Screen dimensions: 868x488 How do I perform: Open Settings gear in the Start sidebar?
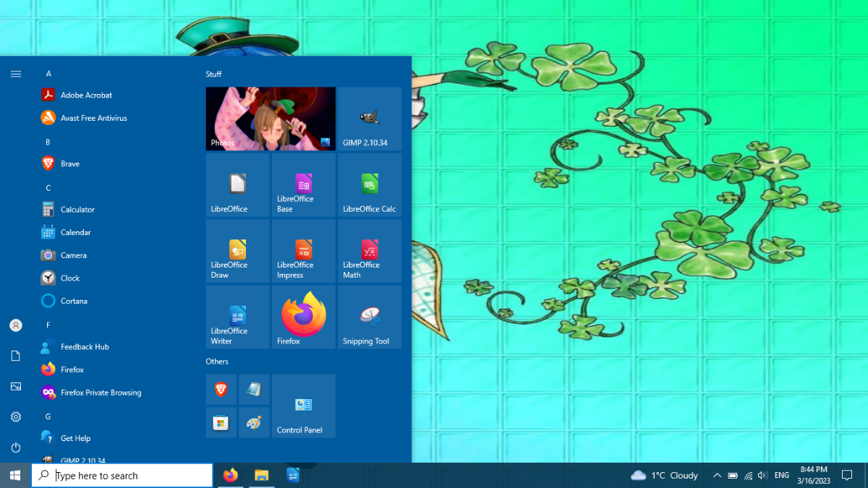(16, 417)
